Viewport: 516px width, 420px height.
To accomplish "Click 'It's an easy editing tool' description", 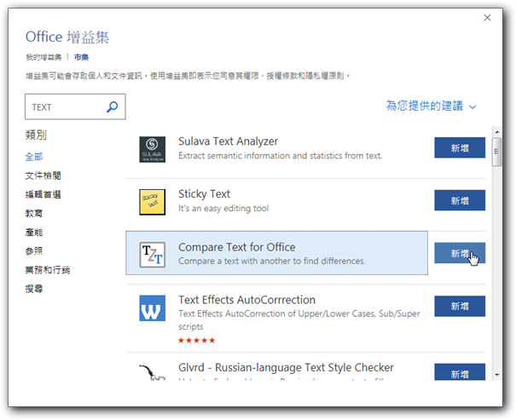I will pos(223,209).
